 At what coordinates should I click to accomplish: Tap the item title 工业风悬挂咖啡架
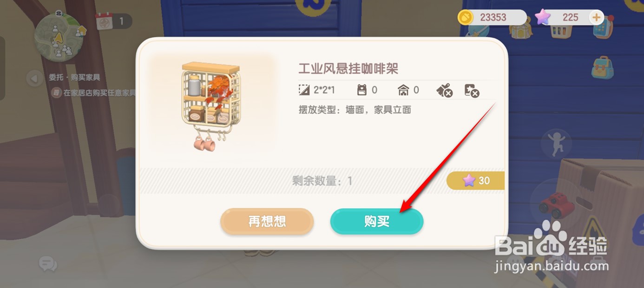(348, 69)
